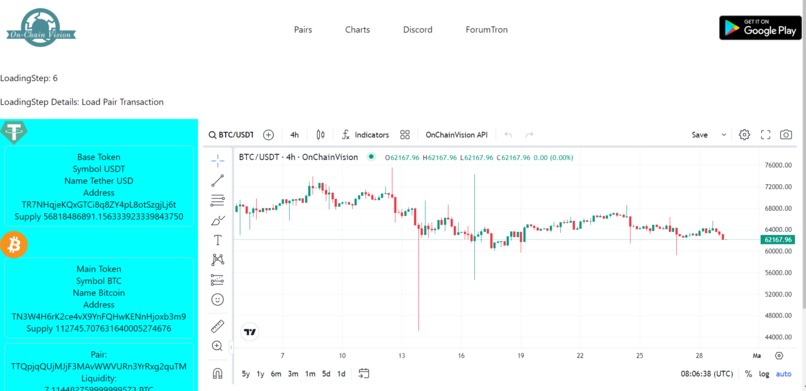Open the forecasting and measurement tools
The height and width of the screenshot is (391, 806).
click(x=217, y=280)
